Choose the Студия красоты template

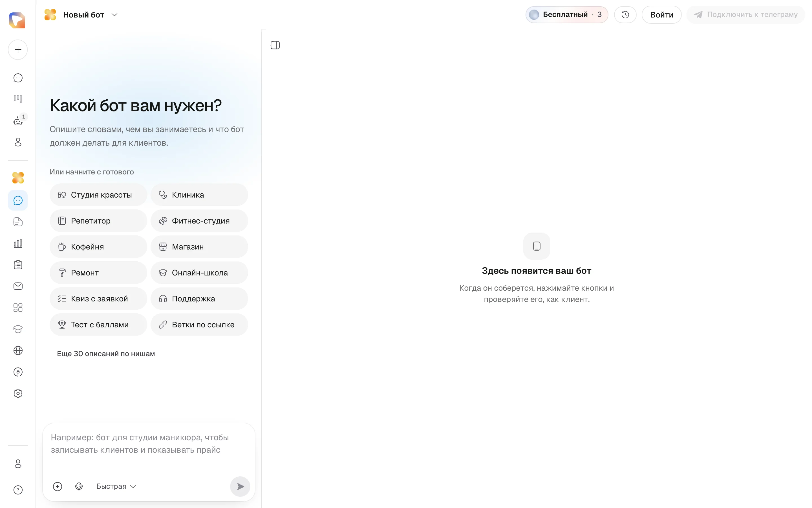coord(98,195)
